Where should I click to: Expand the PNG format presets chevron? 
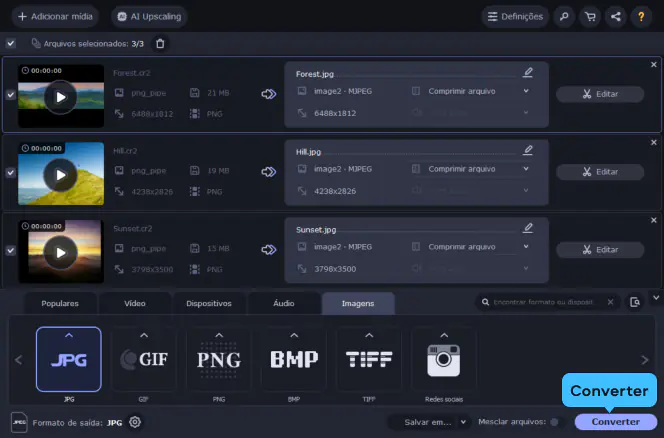218,335
